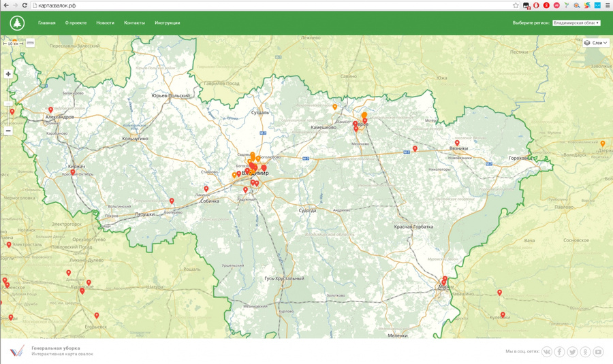
Task: Open the Контакты page link
Action: pos(134,22)
